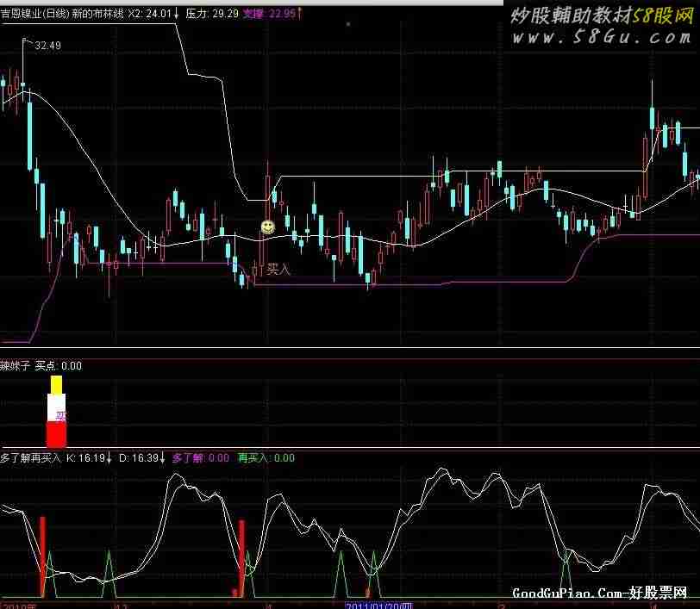Viewport: 700px width, 609px height.
Task: Click the purple 多了解: 0.00 value
Action: coord(201,458)
